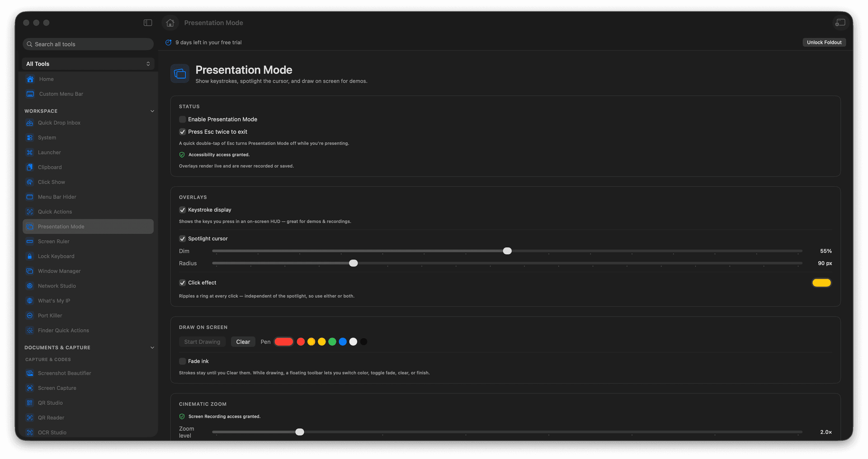
Task: Click the Menu Bar Hider icon
Action: click(x=30, y=197)
